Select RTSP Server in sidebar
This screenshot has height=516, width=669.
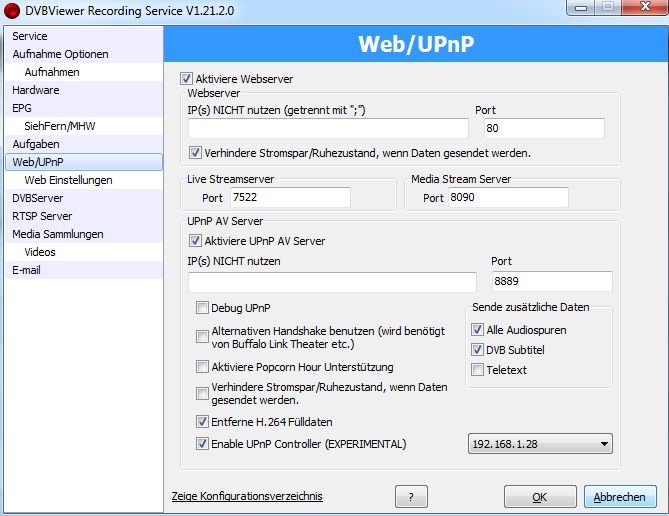pos(84,216)
